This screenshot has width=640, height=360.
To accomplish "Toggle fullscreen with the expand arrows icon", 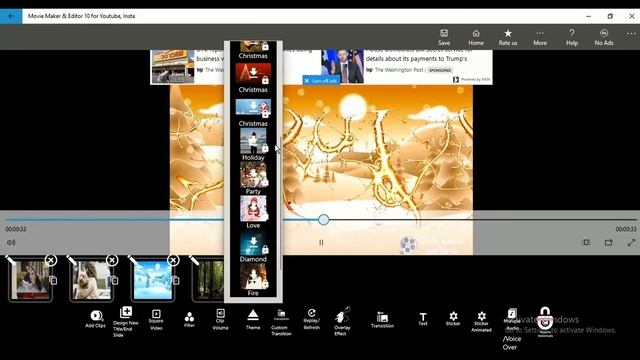I will tap(631, 242).
